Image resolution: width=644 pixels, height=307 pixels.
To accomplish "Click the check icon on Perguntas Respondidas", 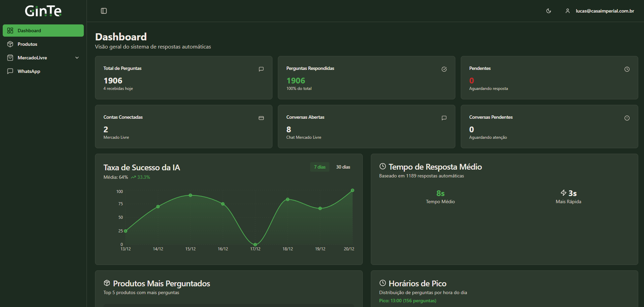I will pyautogui.click(x=444, y=69).
